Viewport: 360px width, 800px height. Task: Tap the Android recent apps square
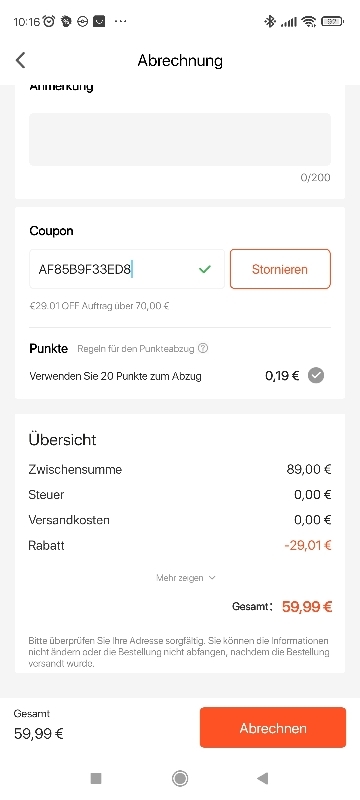[x=96, y=778]
